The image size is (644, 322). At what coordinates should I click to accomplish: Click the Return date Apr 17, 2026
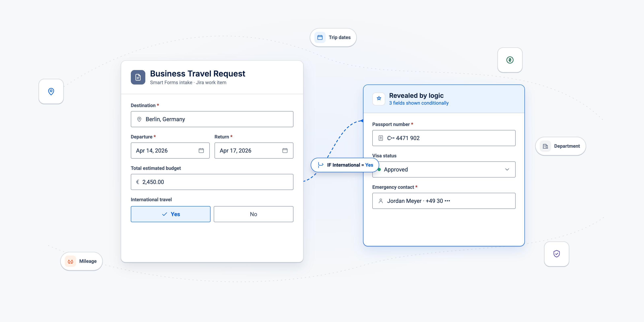pyautogui.click(x=254, y=151)
